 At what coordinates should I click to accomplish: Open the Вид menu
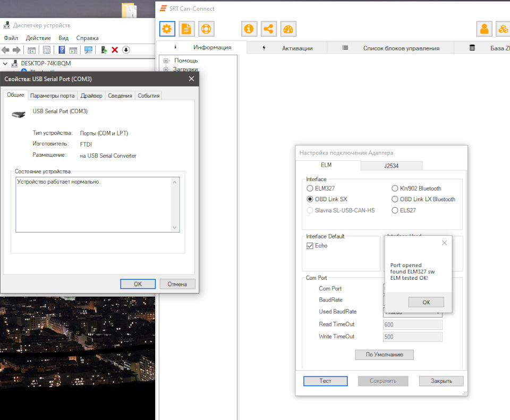coord(63,38)
